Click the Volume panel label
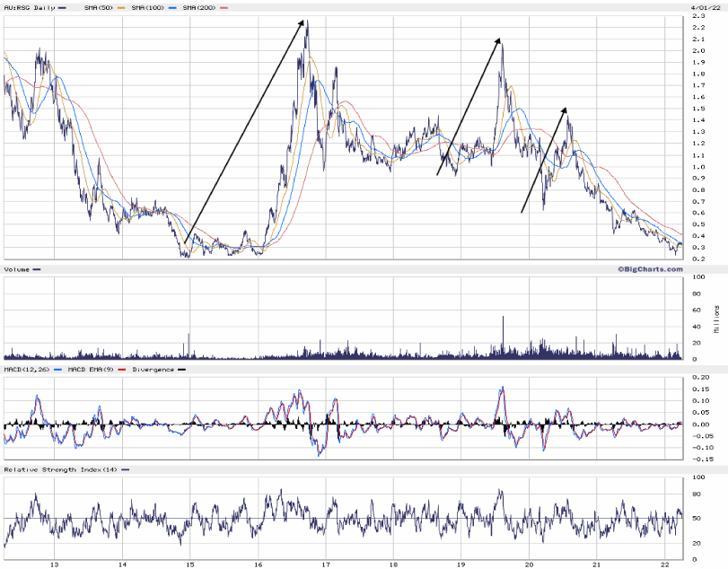728x569 pixels. point(17,269)
